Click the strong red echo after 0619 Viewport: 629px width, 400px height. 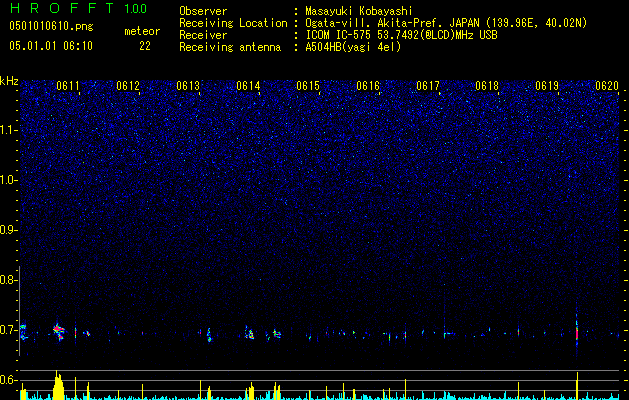pos(577,333)
